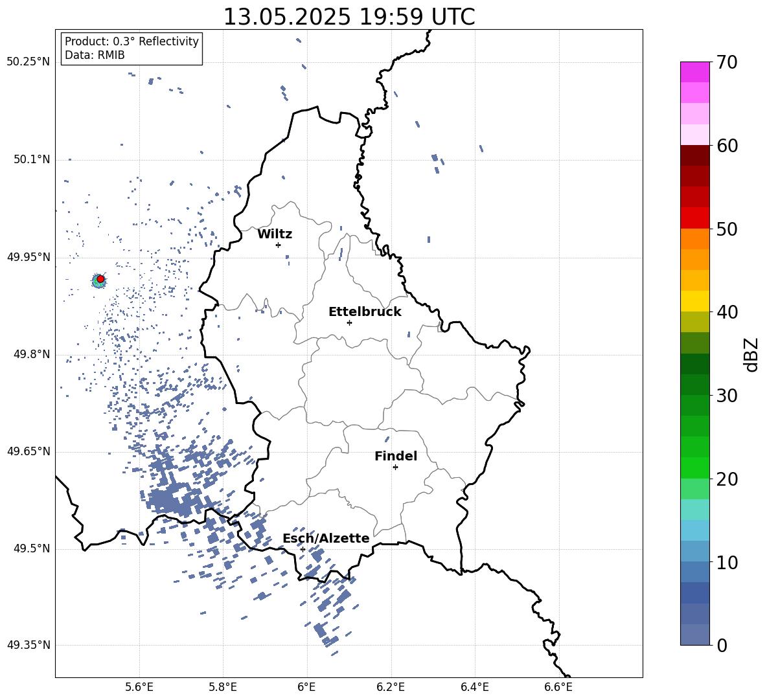Click the bright green swatch just above 20

pos(695,468)
